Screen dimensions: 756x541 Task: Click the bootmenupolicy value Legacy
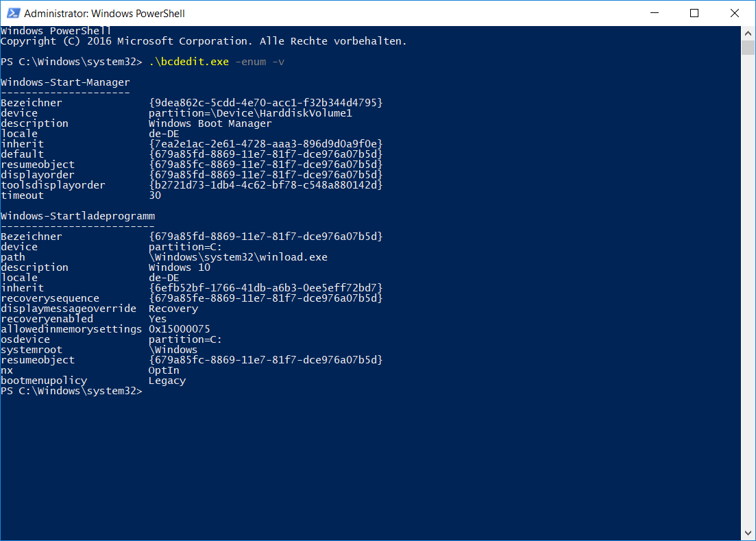point(167,380)
